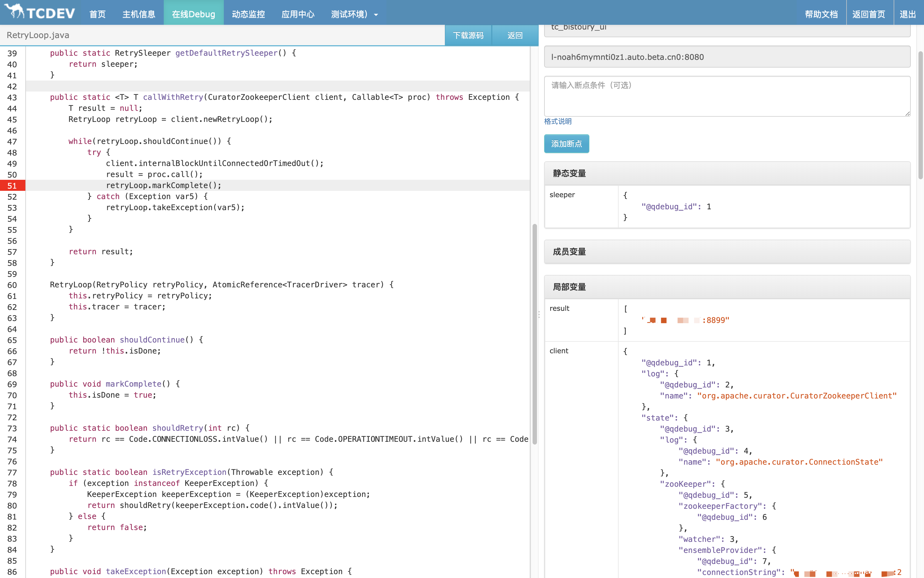Image resolution: width=924 pixels, height=578 pixels.
Task: Open the 主机信息 menu item
Action: click(x=139, y=14)
